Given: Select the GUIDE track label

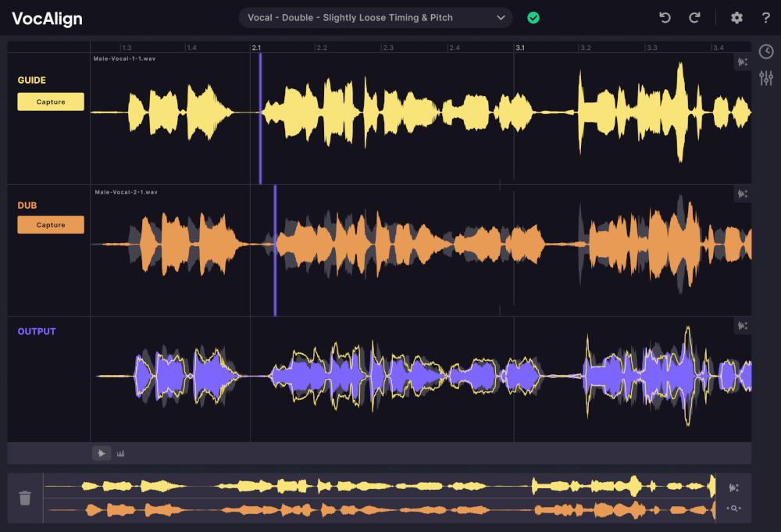Looking at the screenshot, I should click(30, 80).
